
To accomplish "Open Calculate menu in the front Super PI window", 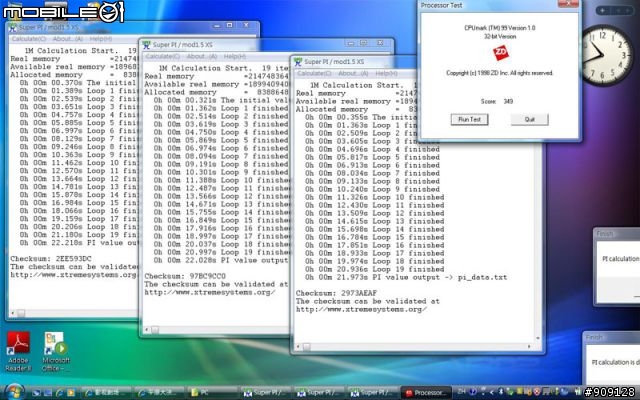I will pyautogui.click(x=314, y=73).
